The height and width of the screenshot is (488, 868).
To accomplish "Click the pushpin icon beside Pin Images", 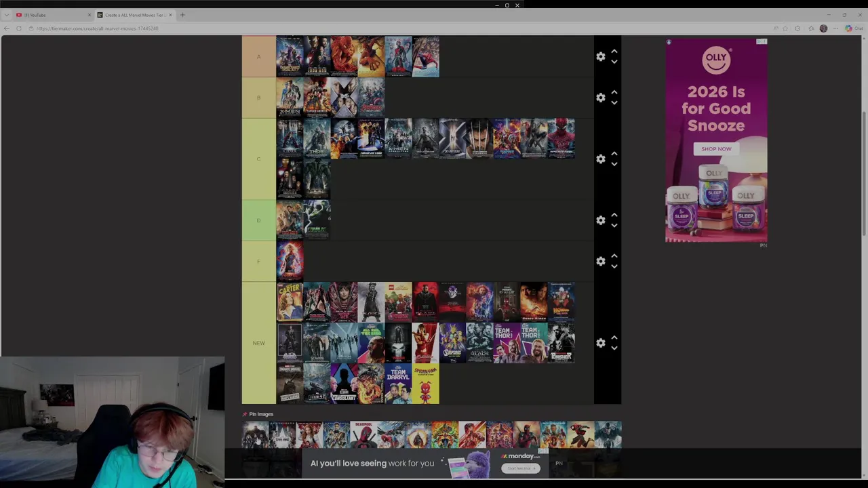I will tap(245, 414).
